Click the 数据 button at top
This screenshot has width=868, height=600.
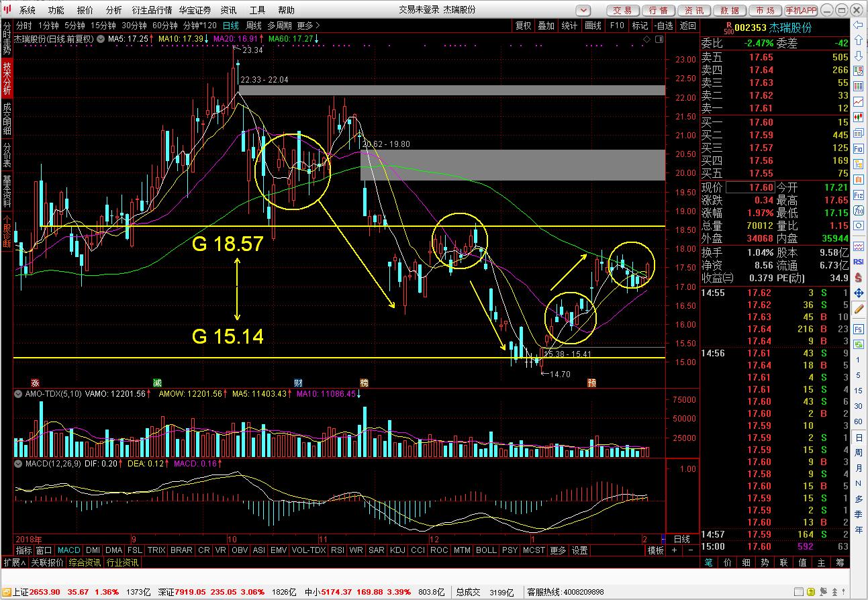point(730,10)
